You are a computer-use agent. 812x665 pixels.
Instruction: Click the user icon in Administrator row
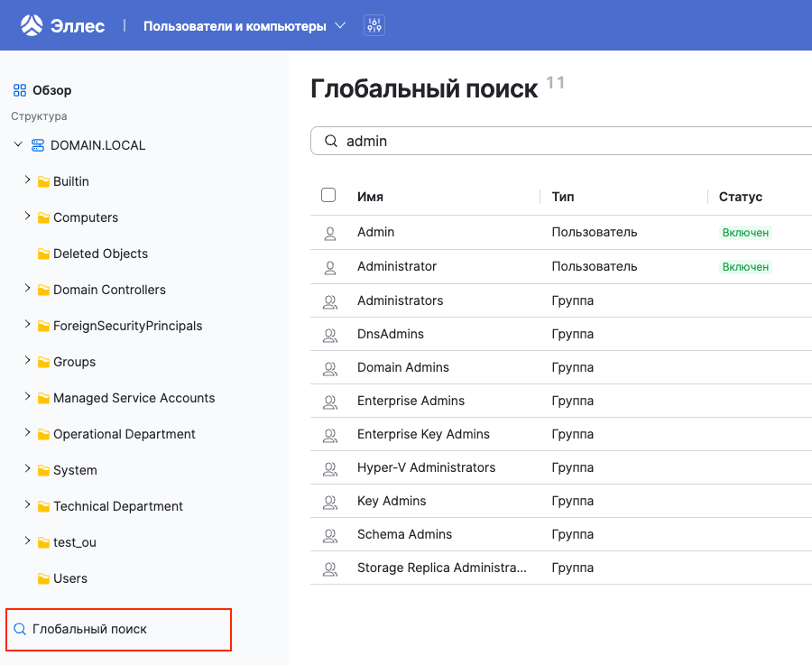330,268
